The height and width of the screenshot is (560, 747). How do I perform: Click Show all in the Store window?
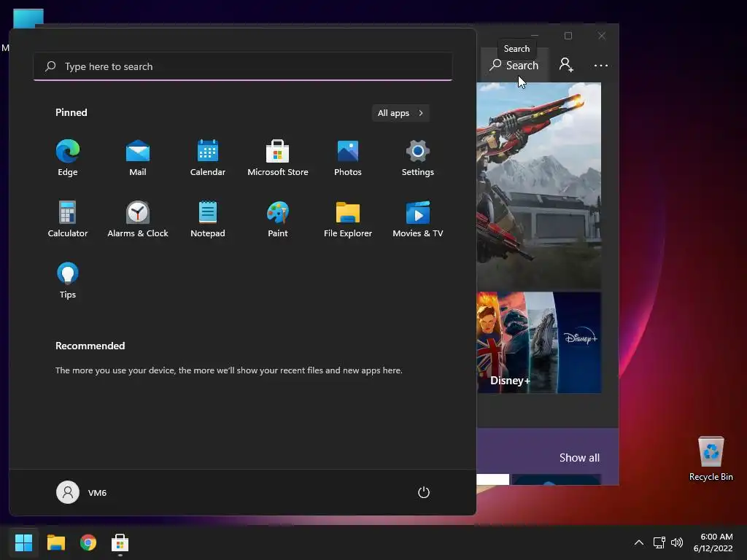point(579,458)
